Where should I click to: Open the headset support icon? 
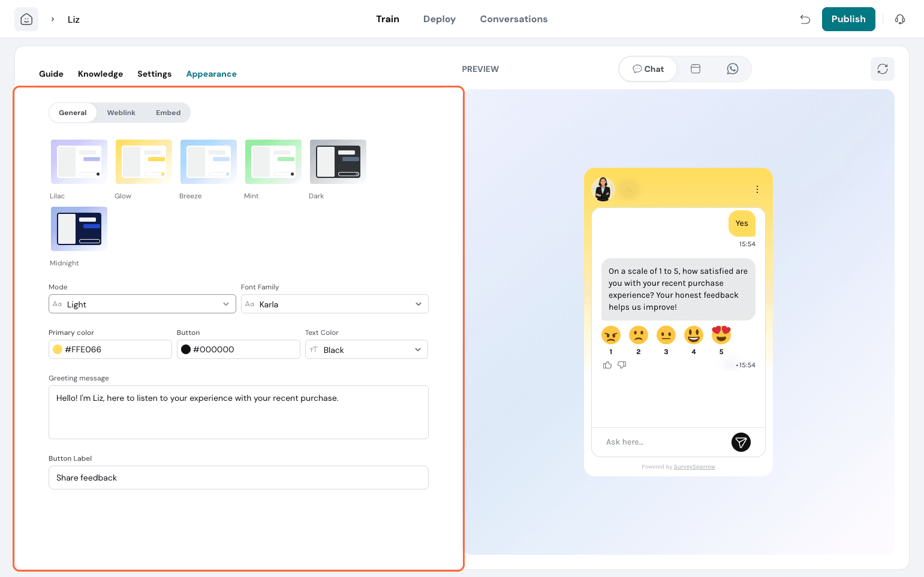[x=899, y=19]
